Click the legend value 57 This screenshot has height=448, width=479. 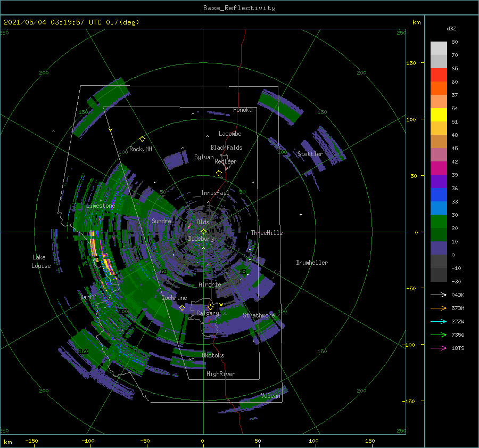(x=455, y=95)
